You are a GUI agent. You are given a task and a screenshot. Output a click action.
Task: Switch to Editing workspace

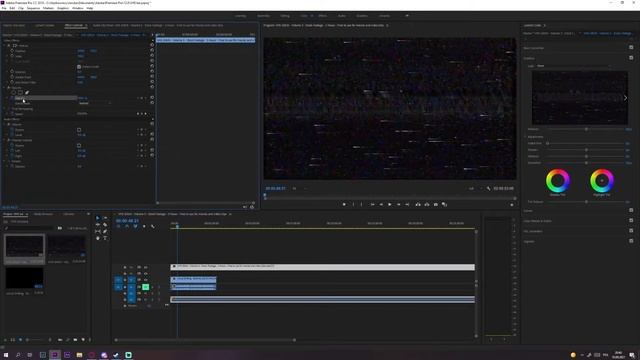pyautogui.click(x=285, y=16)
